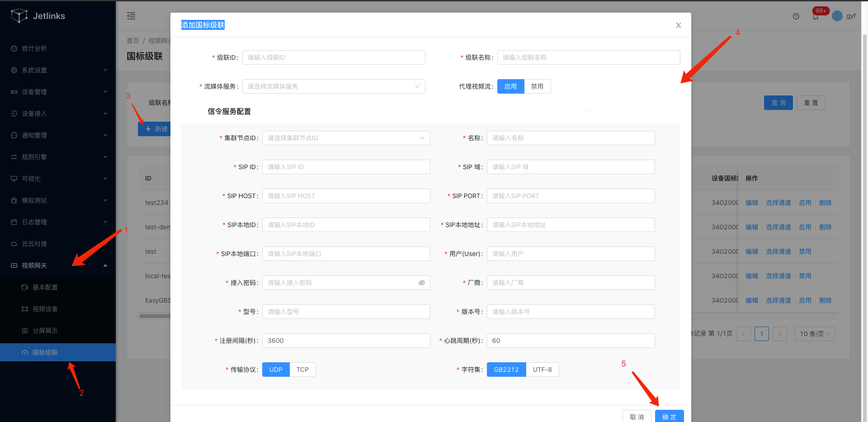
Task: Open the help question mark icon
Action: 796,16
